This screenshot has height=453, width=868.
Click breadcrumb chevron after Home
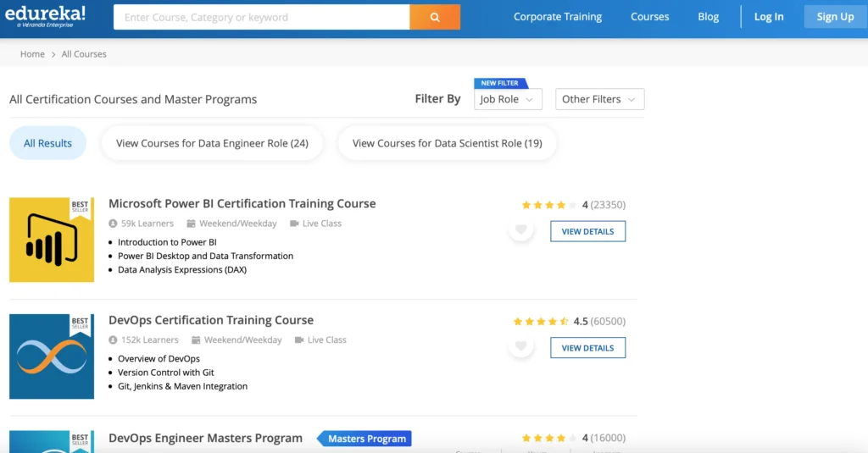(x=53, y=54)
